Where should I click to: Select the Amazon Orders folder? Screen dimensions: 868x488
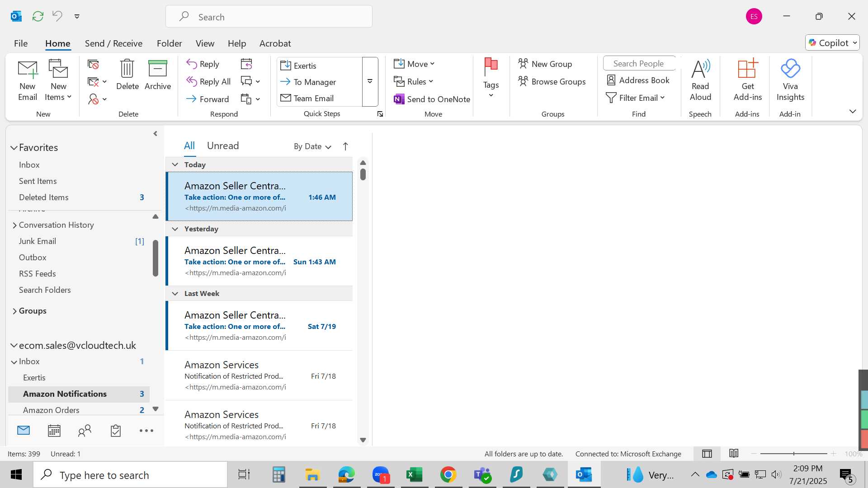click(x=79, y=410)
